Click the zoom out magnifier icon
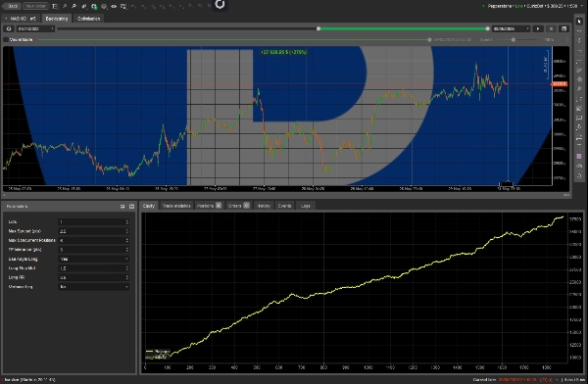 point(65,6)
